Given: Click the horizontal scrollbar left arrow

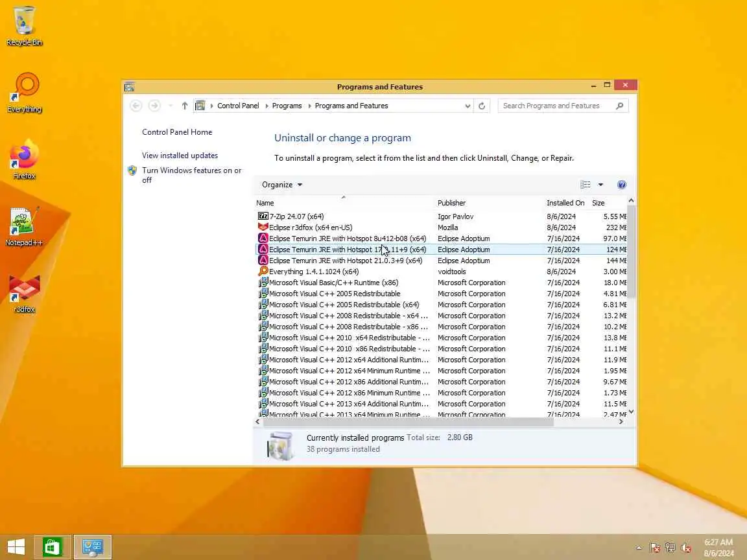Looking at the screenshot, I should (257, 421).
